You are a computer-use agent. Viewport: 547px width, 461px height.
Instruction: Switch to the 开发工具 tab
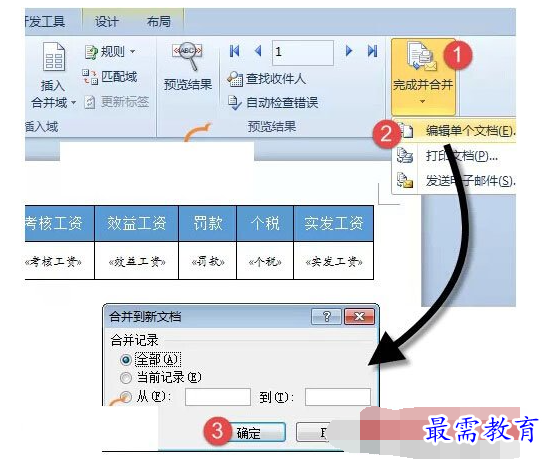45,22
